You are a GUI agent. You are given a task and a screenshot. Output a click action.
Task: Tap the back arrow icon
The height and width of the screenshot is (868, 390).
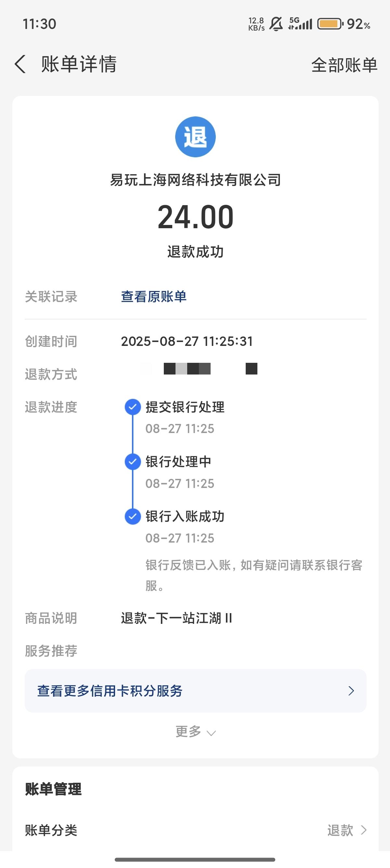coord(20,64)
